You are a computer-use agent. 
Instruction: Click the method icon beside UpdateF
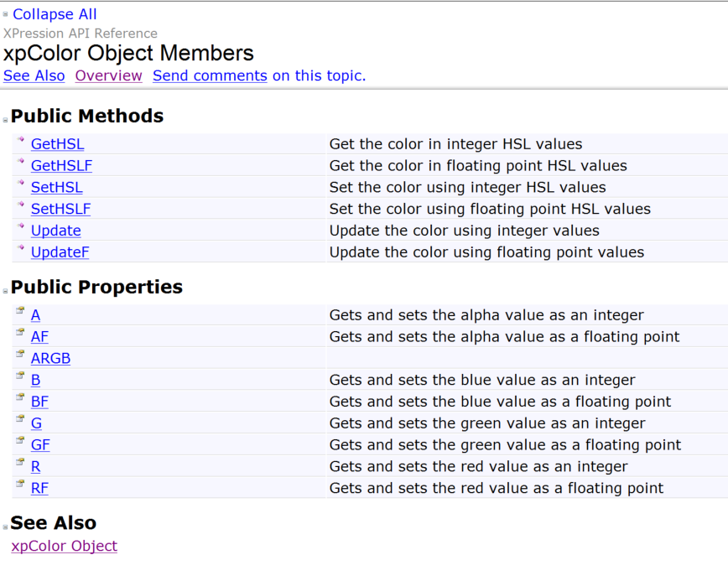(x=22, y=249)
